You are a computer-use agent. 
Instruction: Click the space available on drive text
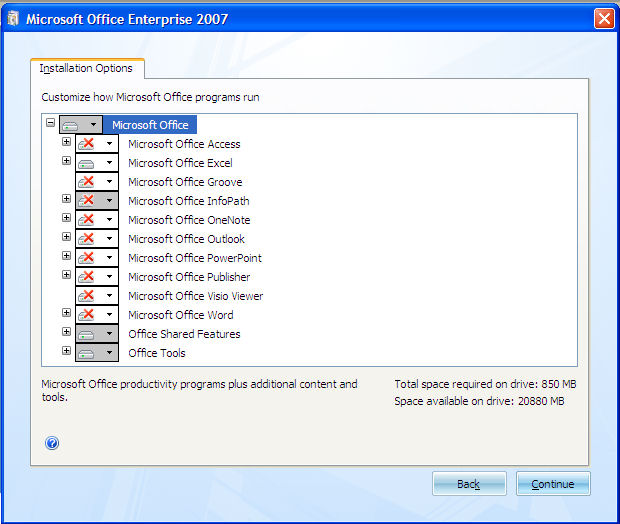click(x=479, y=401)
